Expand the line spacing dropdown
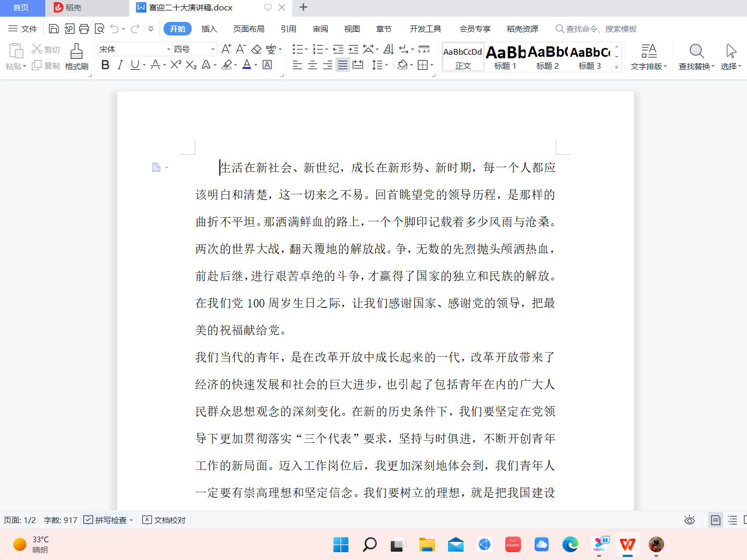Viewport: 747px width, 560px height. (387, 65)
